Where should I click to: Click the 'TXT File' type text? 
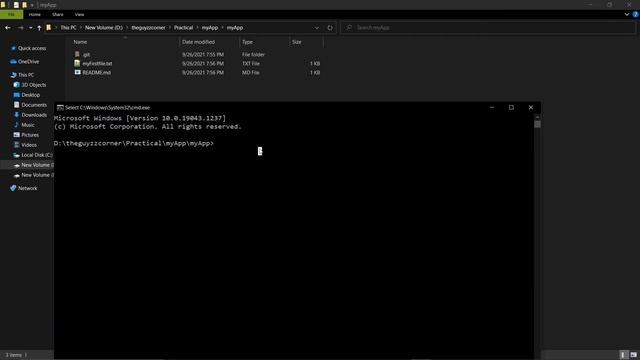click(251, 64)
